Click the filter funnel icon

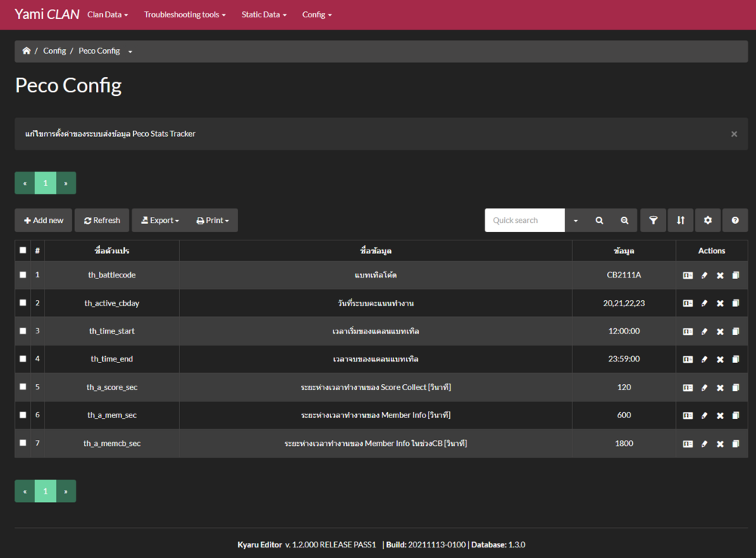tap(653, 220)
